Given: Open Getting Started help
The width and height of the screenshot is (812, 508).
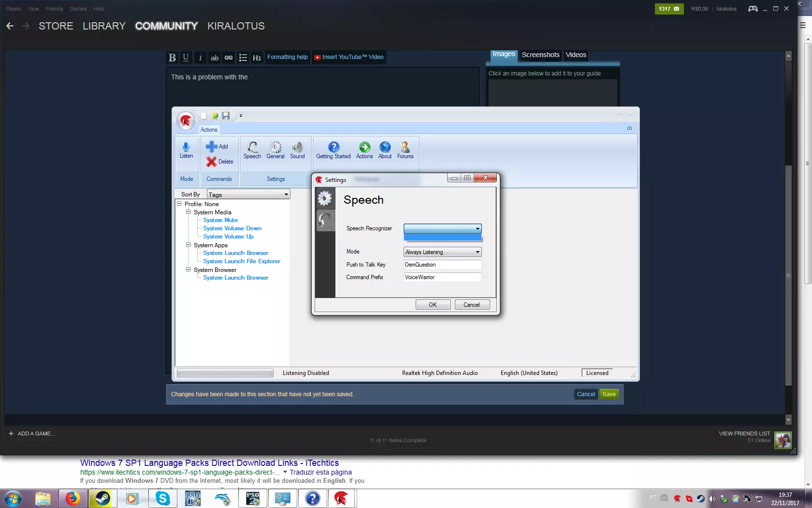Looking at the screenshot, I should point(333,150).
